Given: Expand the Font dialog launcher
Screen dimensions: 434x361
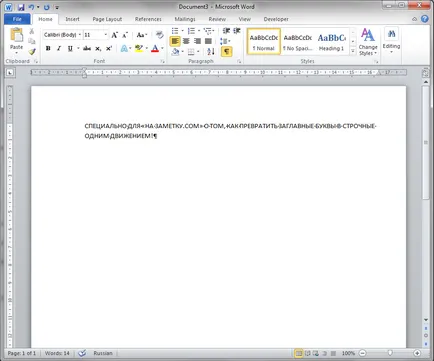Looking at the screenshot, I should 162,62.
